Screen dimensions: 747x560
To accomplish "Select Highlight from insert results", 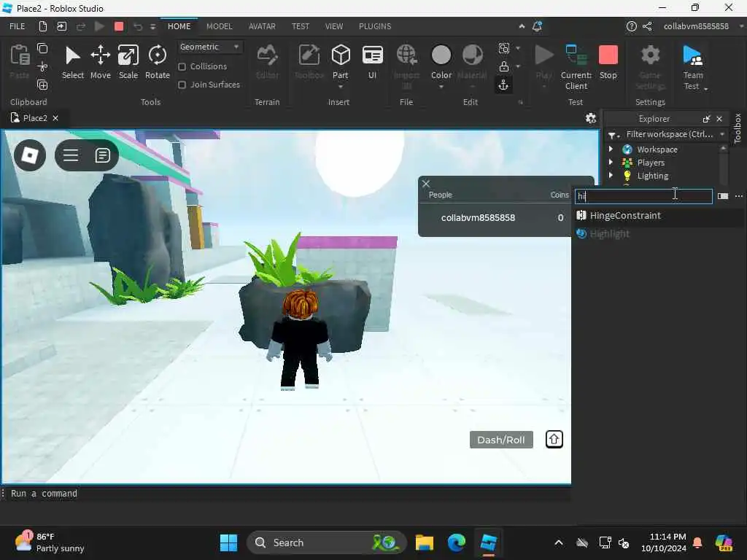I will click(657, 234).
